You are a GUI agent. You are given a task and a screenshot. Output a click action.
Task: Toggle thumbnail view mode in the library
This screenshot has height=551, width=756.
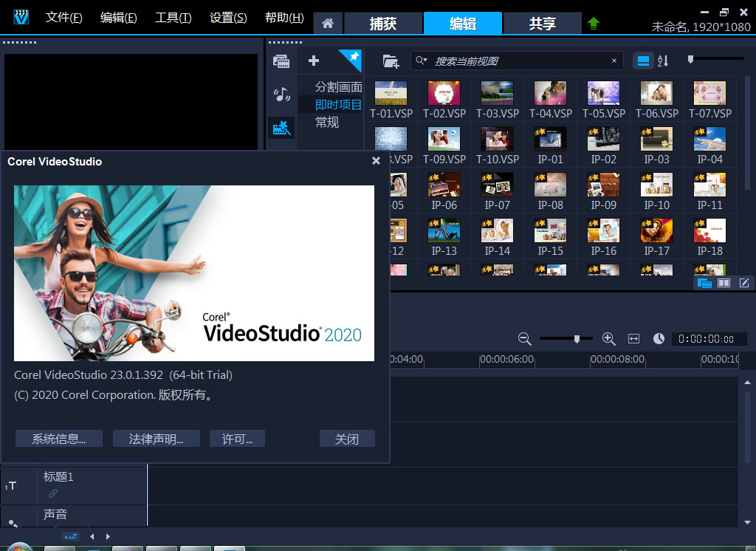pyautogui.click(x=643, y=61)
